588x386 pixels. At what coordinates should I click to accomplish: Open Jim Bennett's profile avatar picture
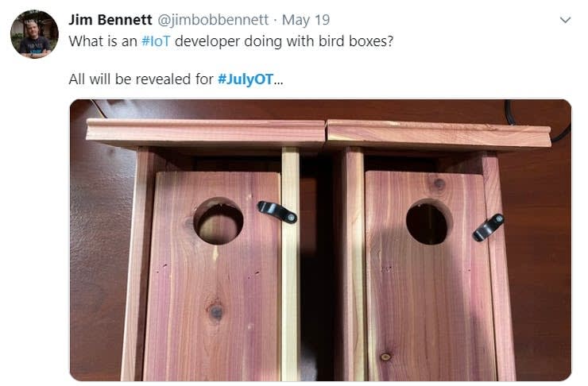click(x=34, y=34)
